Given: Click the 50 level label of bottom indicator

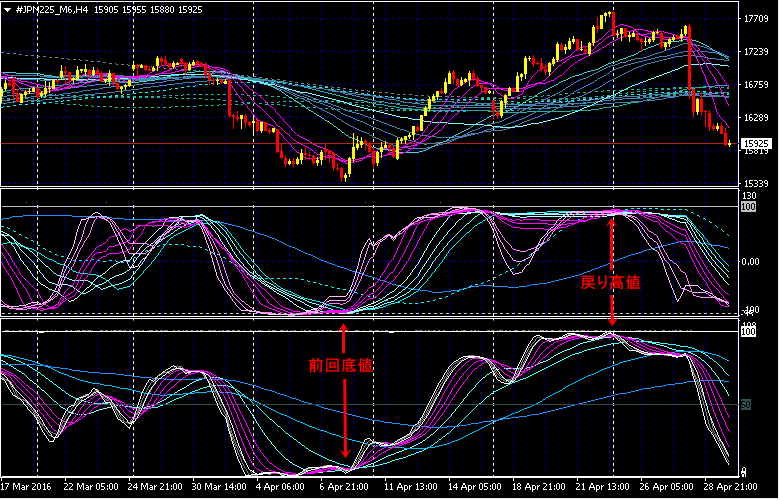Looking at the screenshot, I should click(x=746, y=405).
